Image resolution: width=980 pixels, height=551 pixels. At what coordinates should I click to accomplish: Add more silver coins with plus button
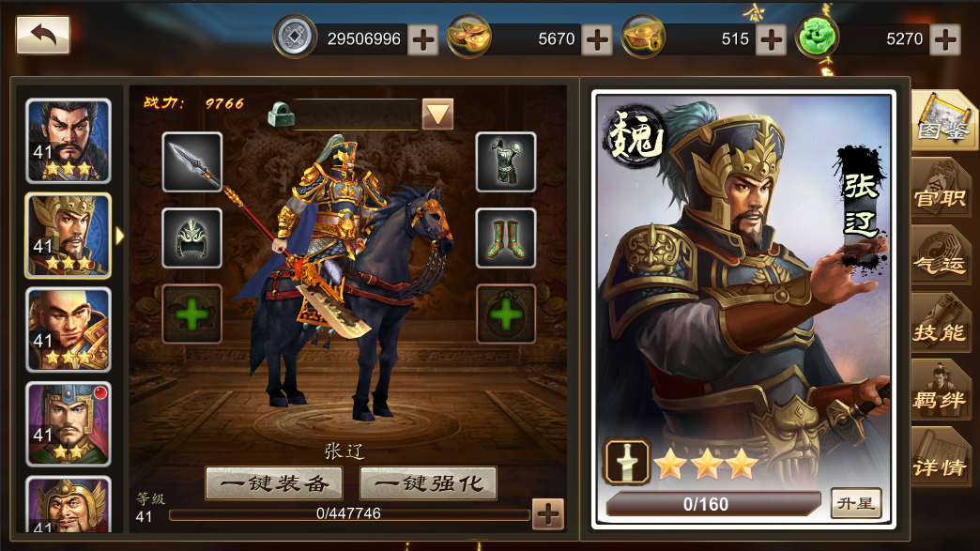coord(423,40)
